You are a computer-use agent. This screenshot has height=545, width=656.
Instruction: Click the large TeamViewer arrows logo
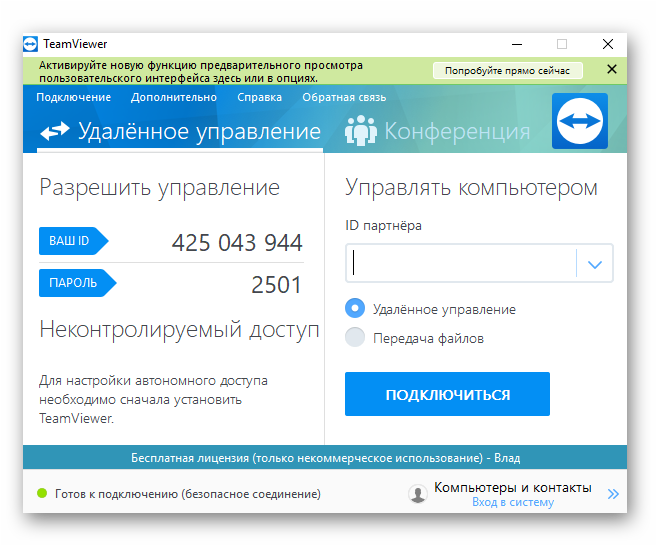(579, 121)
